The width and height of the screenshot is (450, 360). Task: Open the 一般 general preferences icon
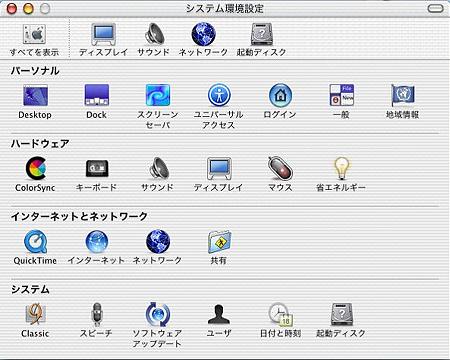pos(342,95)
